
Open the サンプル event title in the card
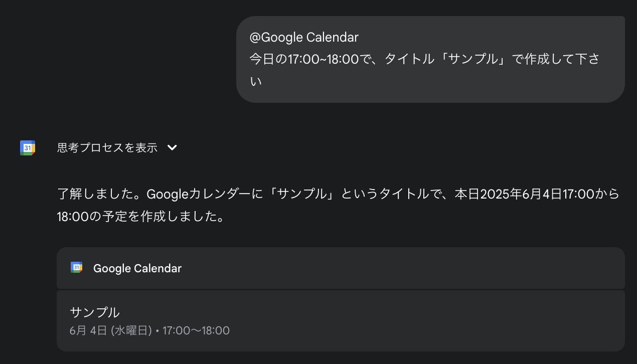point(95,312)
